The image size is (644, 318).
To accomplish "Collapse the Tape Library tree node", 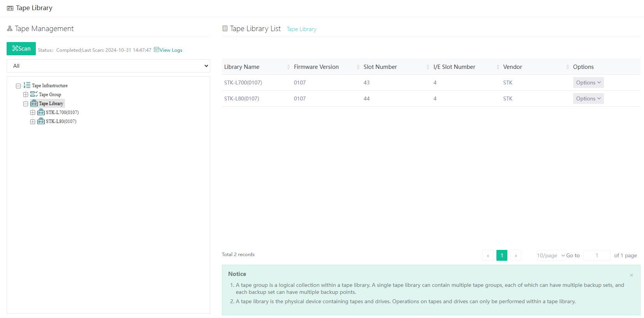I will (x=26, y=104).
